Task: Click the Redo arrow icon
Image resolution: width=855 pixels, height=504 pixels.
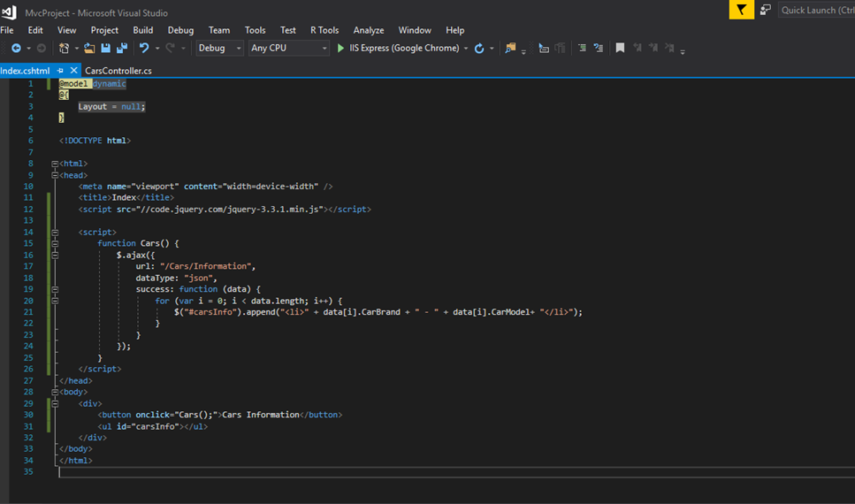Action: click(170, 48)
